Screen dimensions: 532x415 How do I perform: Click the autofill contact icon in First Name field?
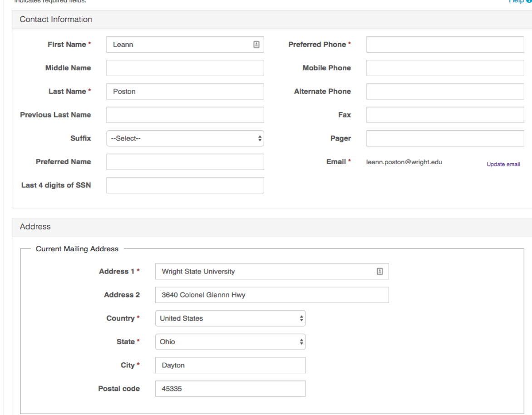[x=256, y=44]
